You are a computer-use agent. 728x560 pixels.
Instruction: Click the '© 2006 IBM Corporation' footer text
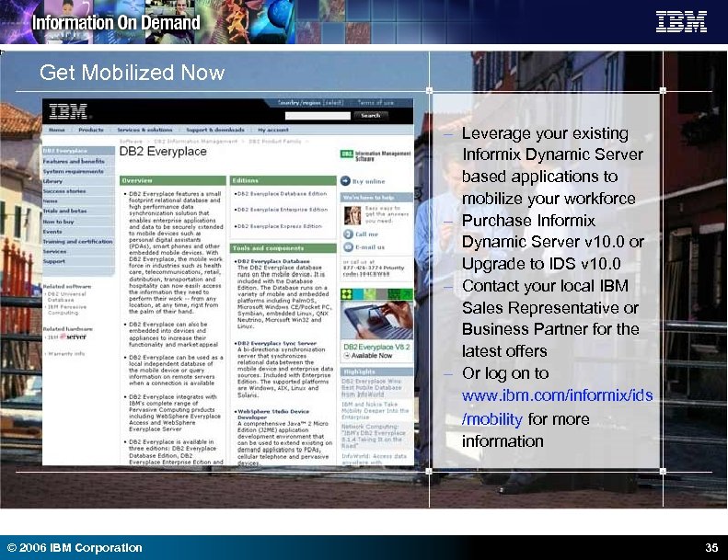(75, 547)
